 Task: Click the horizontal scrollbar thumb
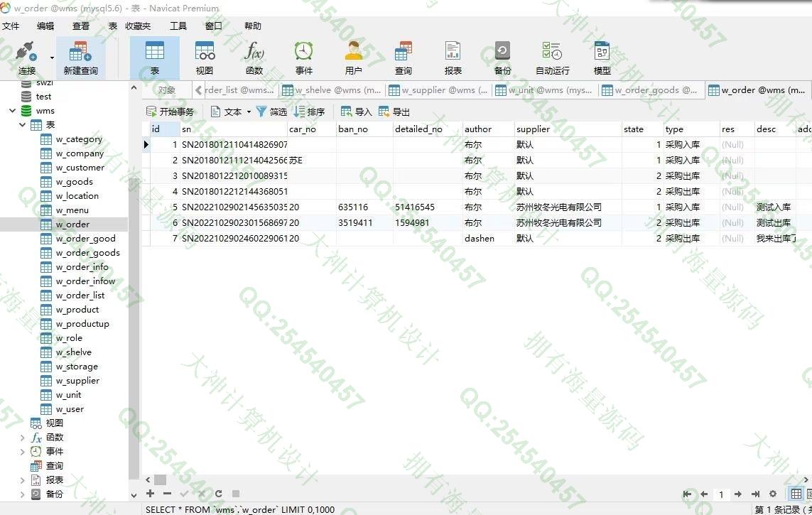[x=161, y=479]
